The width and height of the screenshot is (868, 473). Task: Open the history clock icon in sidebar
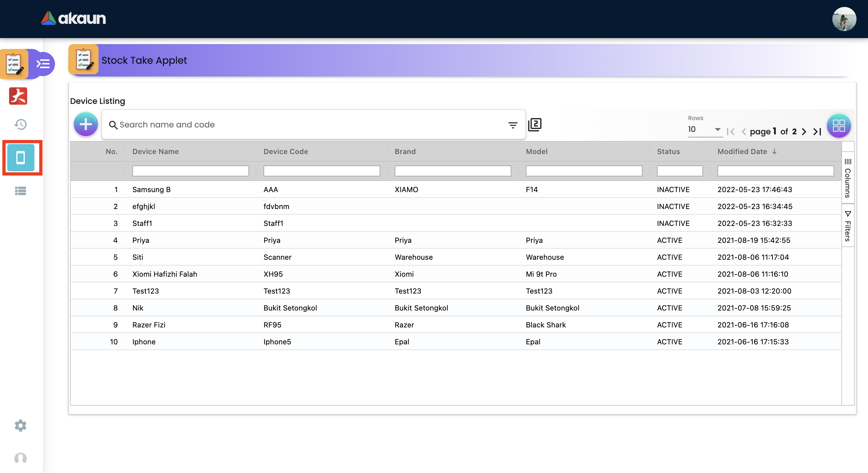click(21, 124)
